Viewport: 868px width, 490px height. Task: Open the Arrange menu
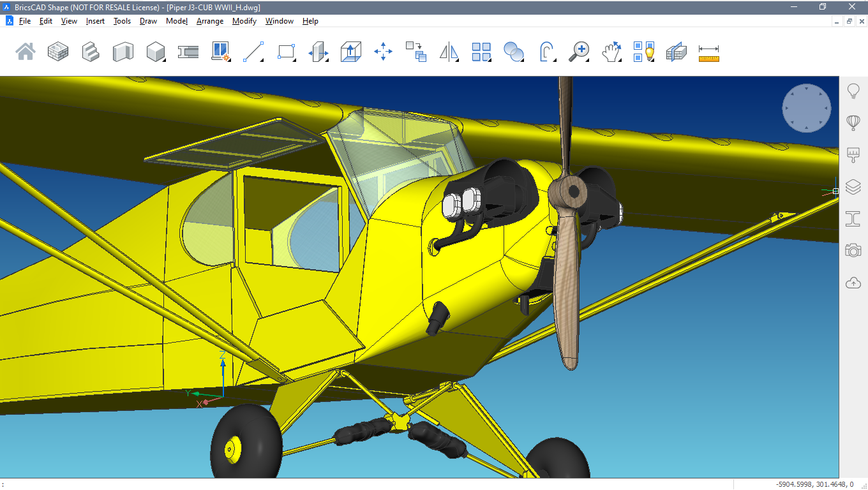point(210,21)
